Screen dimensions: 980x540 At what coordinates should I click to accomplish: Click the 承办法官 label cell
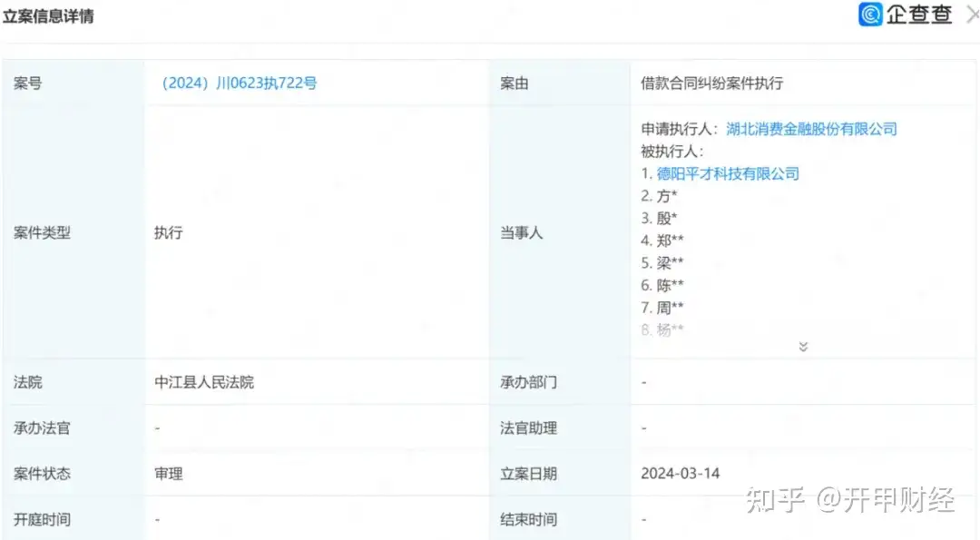coord(73,428)
